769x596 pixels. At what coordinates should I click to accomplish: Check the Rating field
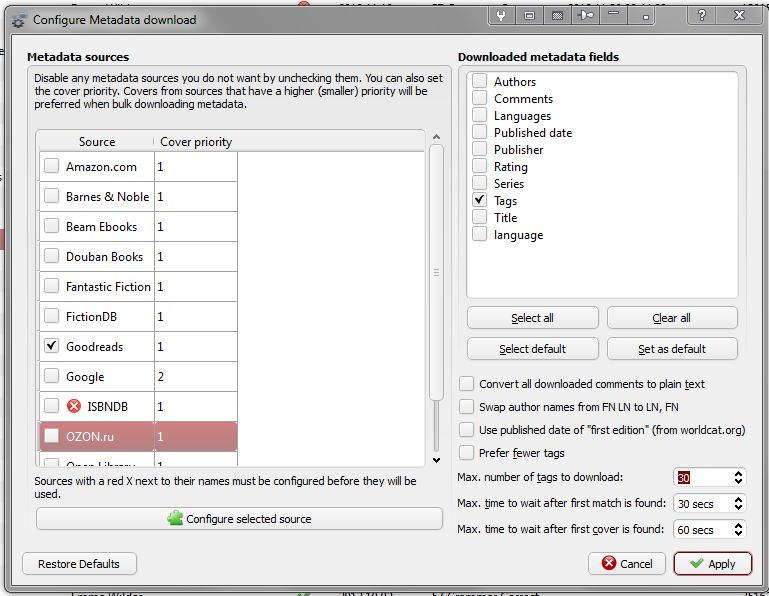point(480,166)
